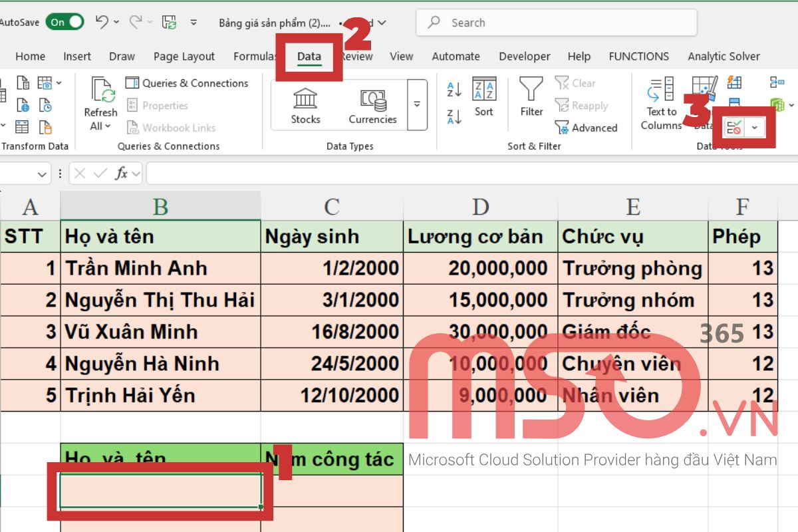The image size is (798, 532).
Task: Open the Existing Connections icon
Action: [x=45, y=127]
